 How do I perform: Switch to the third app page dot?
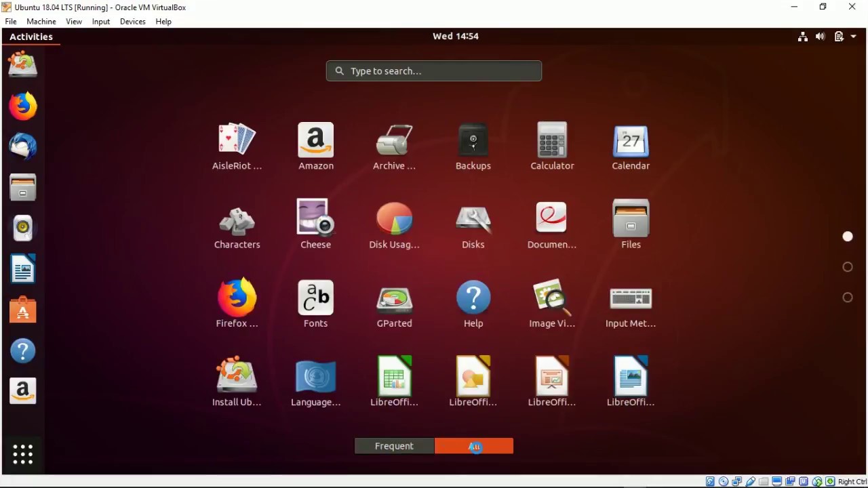click(x=848, y=298)
